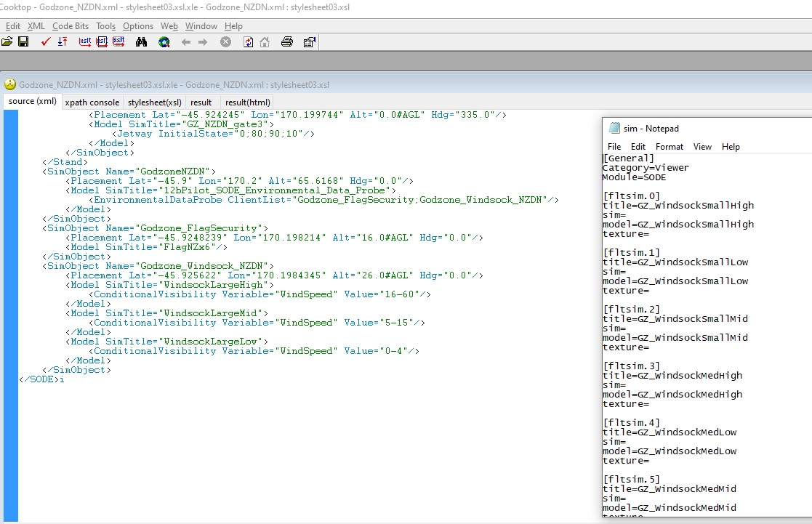The height and width of the screenshot is (524, 812).
Task: Open the Edit menu in Cooktop
Action: click(13, 26)
